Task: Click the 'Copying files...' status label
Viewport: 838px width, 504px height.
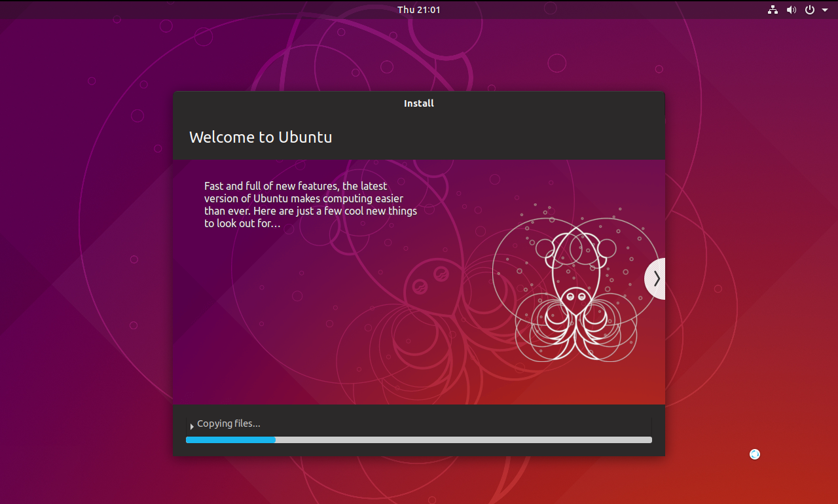Action: pos(228,423)
